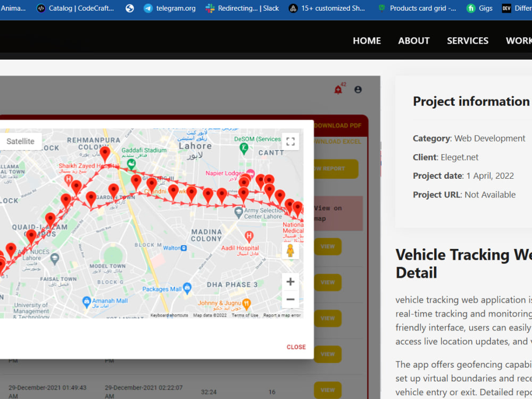
Task: Open the Redirecting Slack bookmark
Action: [x=242, y=8]
